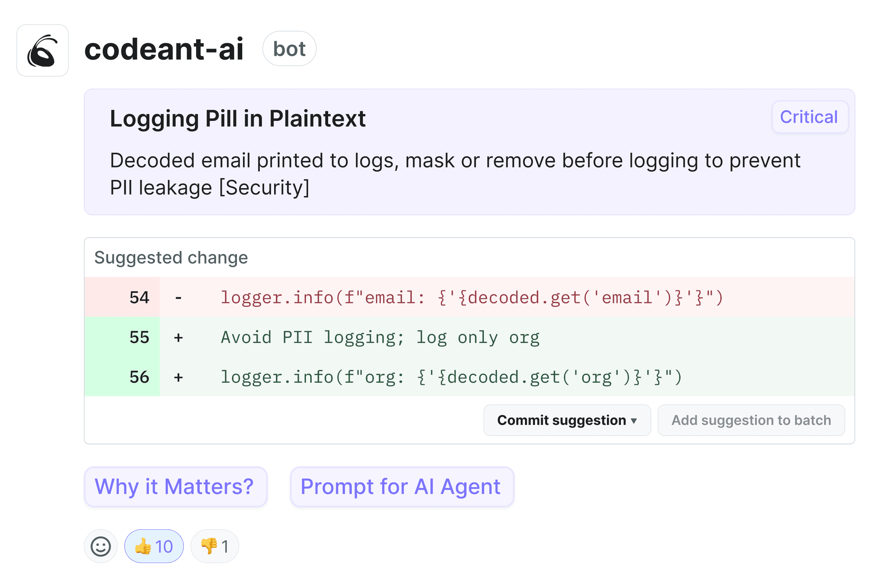Viewport: 871px width, 588px height.
Task: Open the Commit suggestion dropdown arrow
Action: click(634, 420)
